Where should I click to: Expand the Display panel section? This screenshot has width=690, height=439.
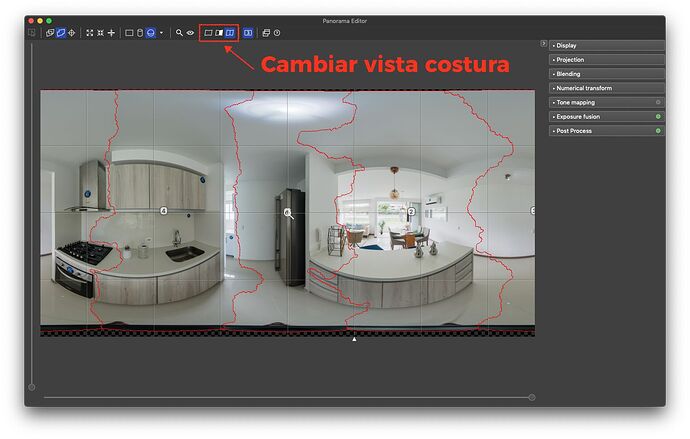pos(567,45)
